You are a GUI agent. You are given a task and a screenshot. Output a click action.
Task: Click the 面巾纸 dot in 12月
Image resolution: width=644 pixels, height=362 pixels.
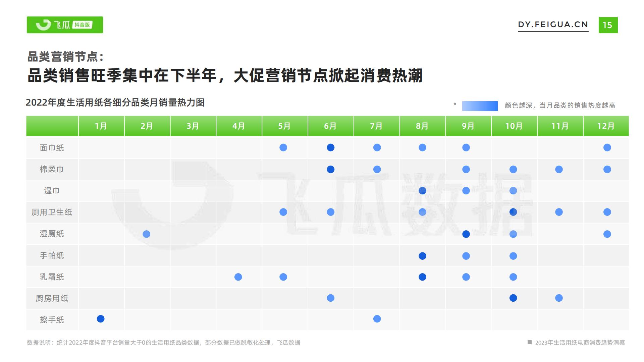click(607, 147)
